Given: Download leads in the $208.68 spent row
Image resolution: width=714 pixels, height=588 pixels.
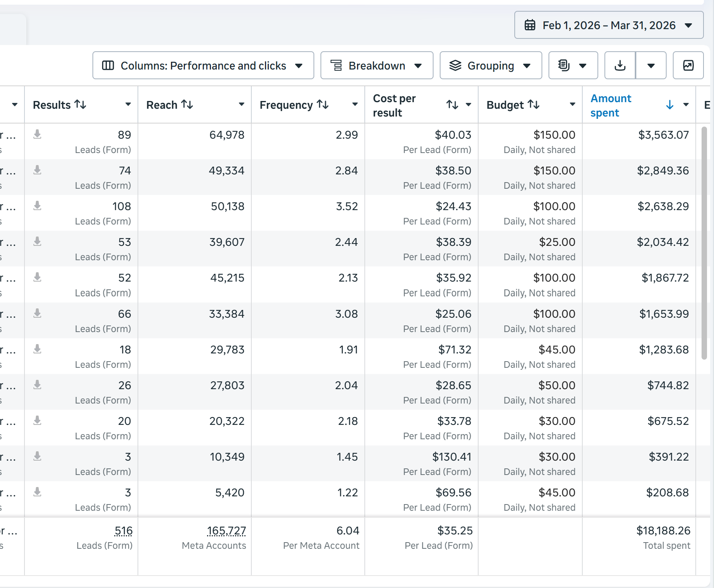Looking at the screenshot, I should coord(37,492).
